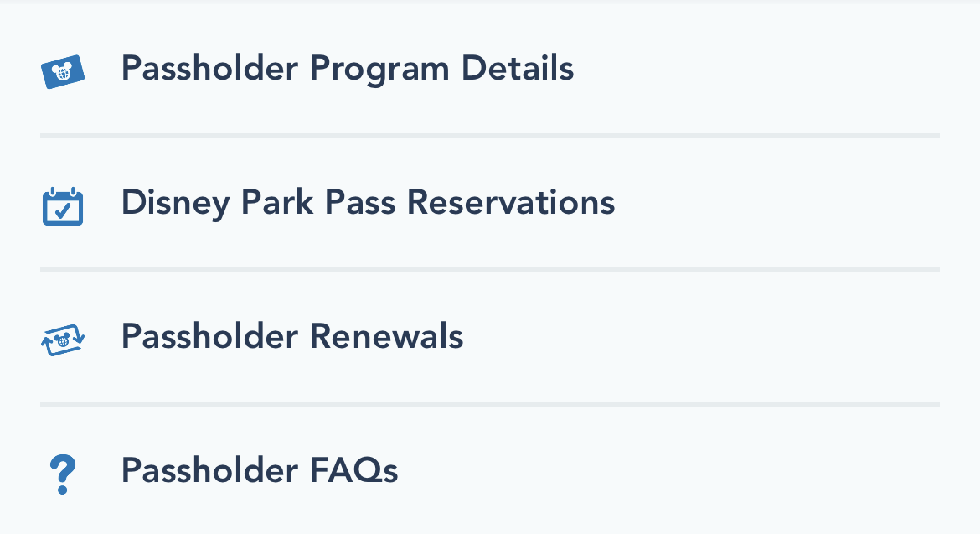Click the word "FAQs" in the last entry
This screenshot has width=980, height=534.
[353, 471]
